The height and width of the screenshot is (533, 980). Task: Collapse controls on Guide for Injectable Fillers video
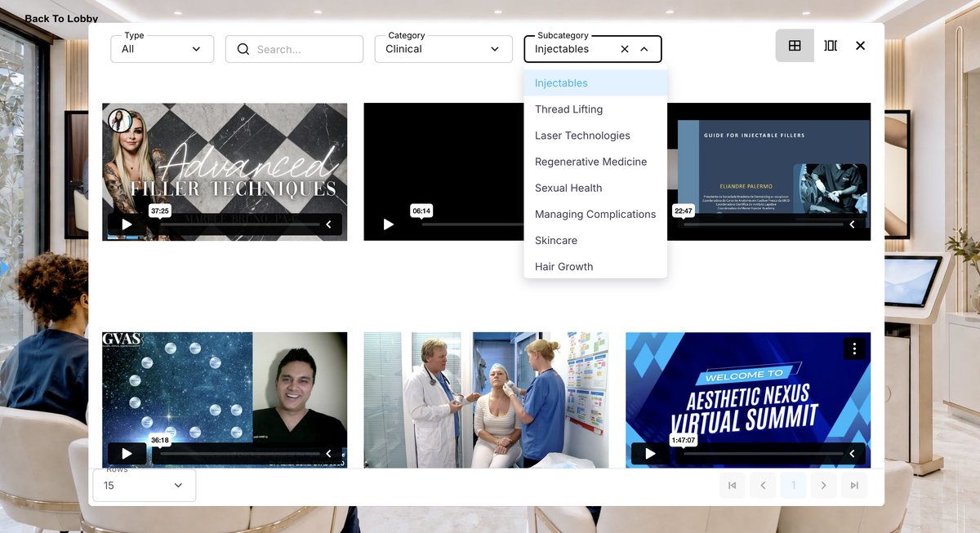[x=853, y=224]
